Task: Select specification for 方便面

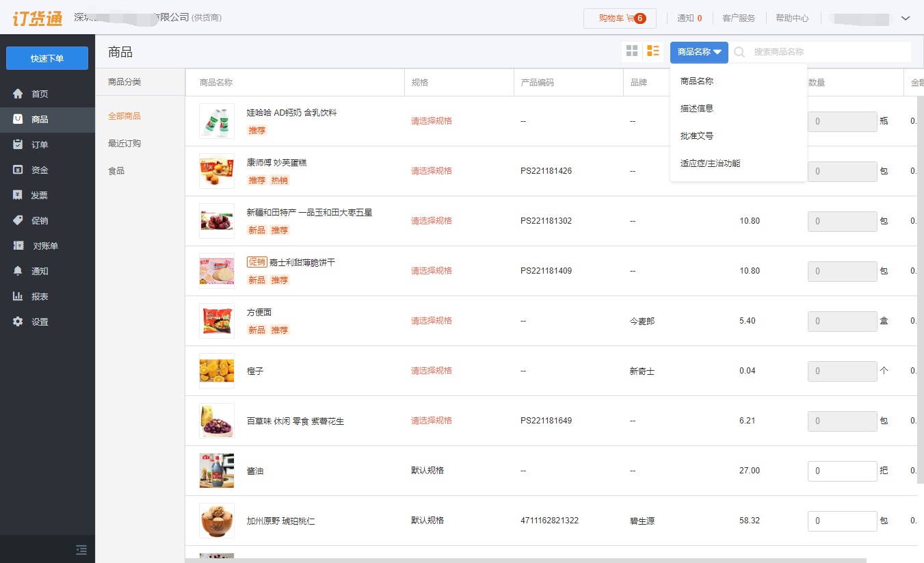Action: point(432,321)
